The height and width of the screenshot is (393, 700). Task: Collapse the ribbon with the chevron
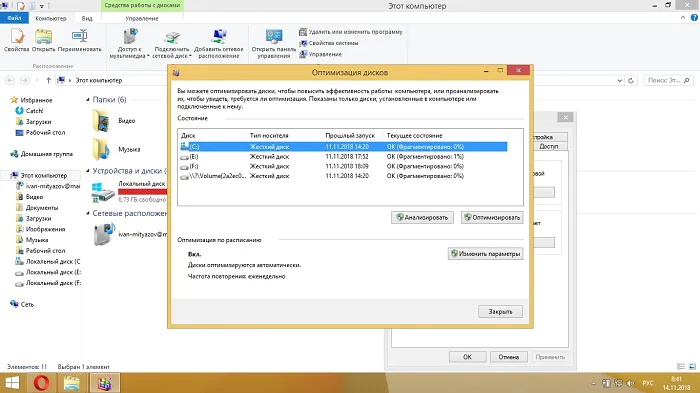coord(683,17)
